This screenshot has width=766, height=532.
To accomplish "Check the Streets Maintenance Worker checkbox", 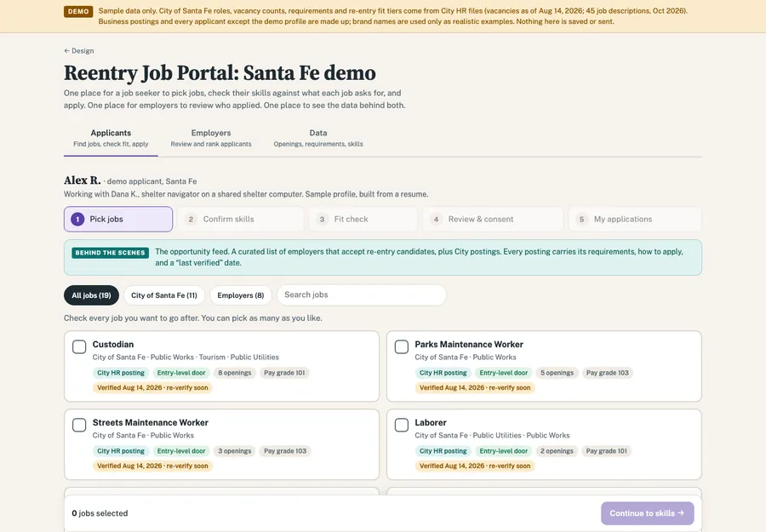I will 79,425.
